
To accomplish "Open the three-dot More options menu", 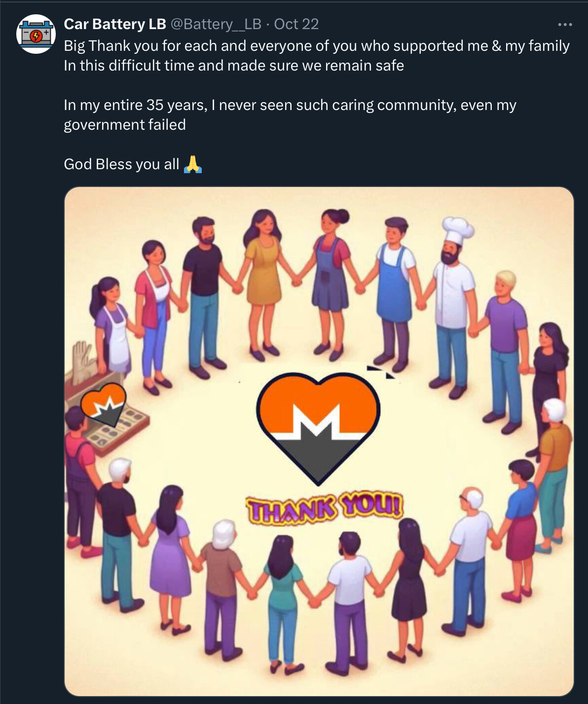I will 565,24.
